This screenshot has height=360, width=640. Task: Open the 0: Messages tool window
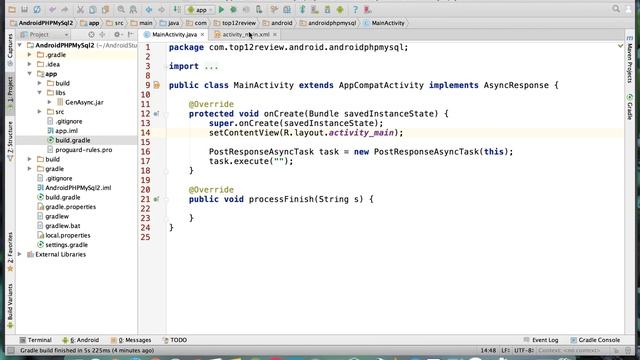[x=131, y=340]
